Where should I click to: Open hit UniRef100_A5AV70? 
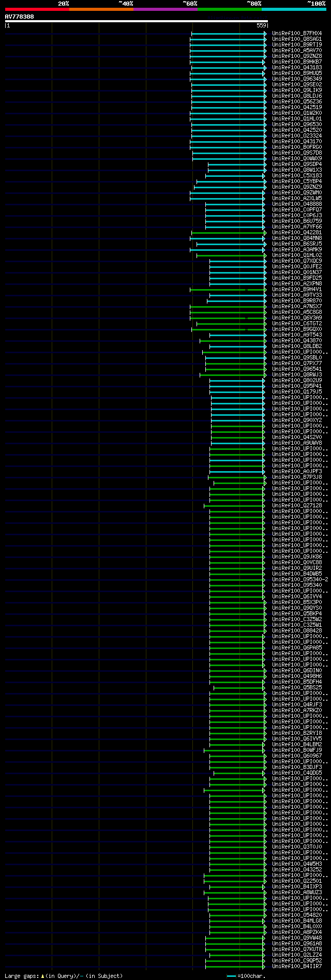pyautogui.click(x=297, y=51)
